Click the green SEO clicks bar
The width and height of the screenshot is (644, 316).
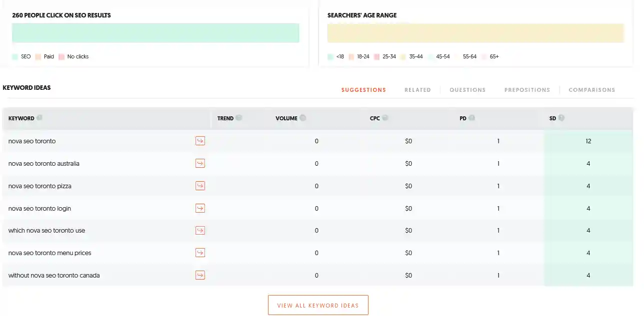click(155, 33)
